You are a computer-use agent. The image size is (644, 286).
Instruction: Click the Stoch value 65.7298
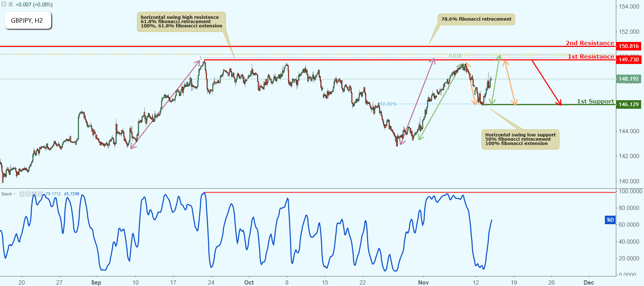[x=72, y=194]
